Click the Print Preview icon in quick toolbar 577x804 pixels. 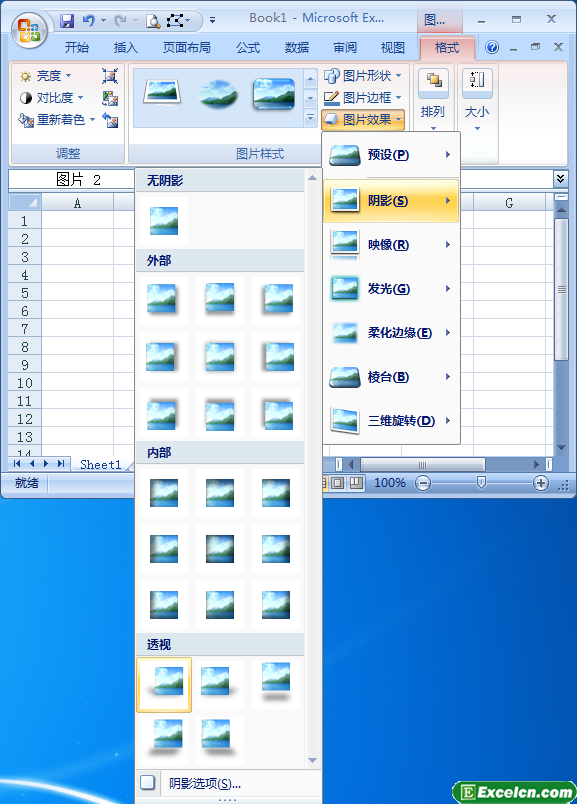point(153,21)
